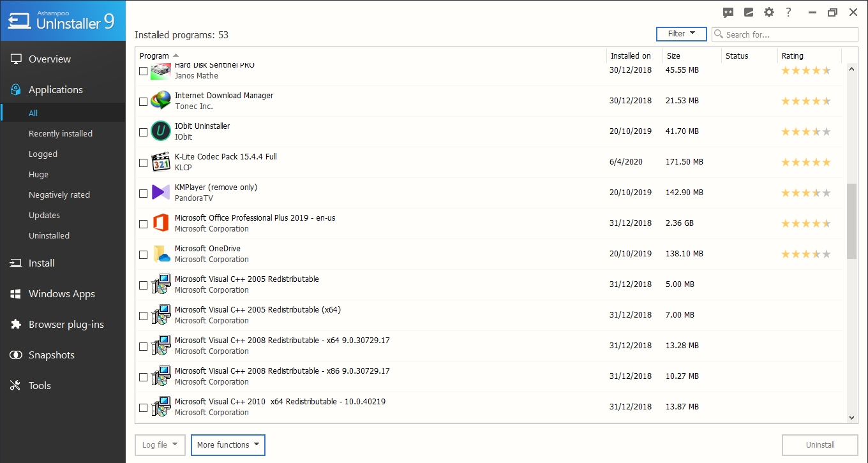Screen dimensions: 868x463
Task: Click the vertical scrollbar thumb
Action: [x=852, y=221]
